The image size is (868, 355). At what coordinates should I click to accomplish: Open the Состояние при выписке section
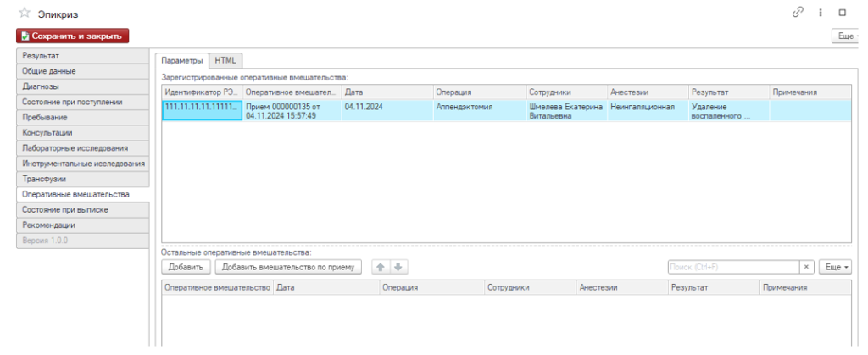(83, 210)
